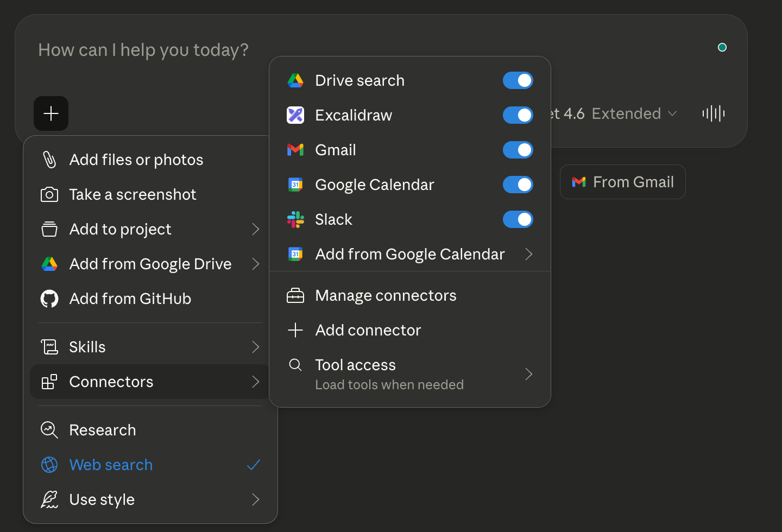Select Add files or photos
Viewport: 782px width, 532px height.
[149, 160]
